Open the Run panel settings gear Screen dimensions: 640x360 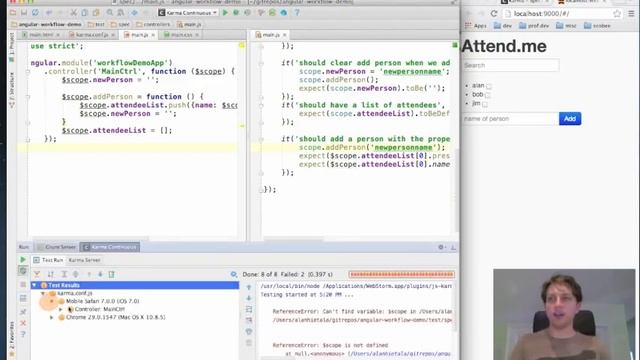(x=441, y=247)
